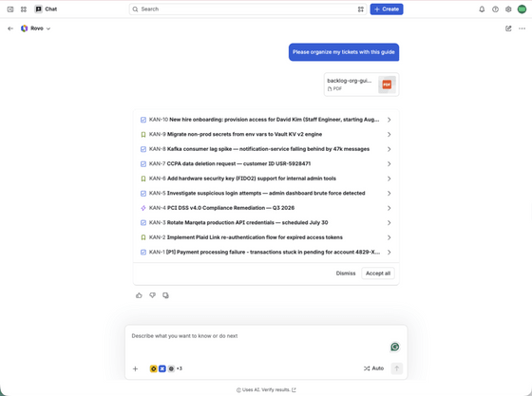Open the settings gear icon
532x396 pixels.
tap(508, 9)
